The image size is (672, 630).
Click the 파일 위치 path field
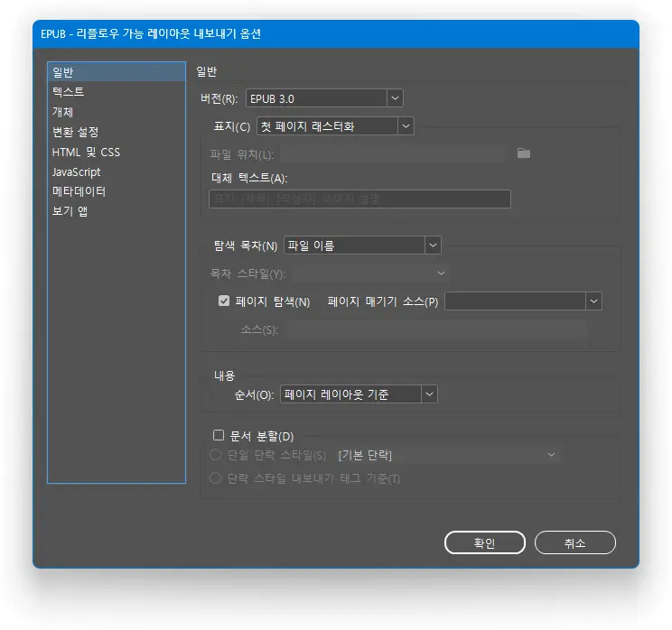[x=394, y=153]
